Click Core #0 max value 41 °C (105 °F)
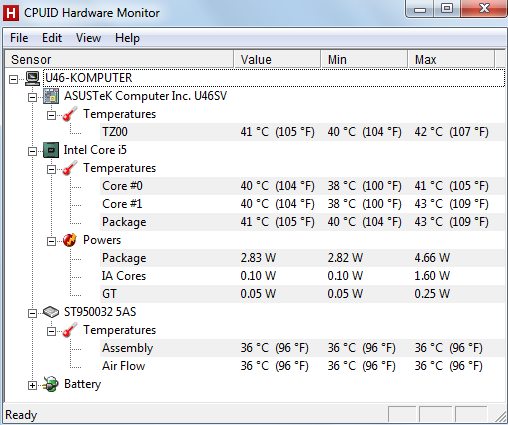 (451, 186)
